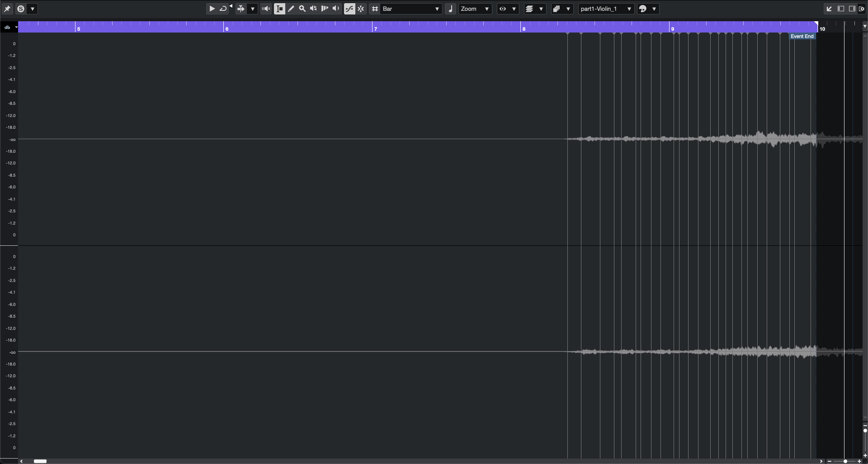
Task: Open the Zoom mode dropdown
Action: 475,9
